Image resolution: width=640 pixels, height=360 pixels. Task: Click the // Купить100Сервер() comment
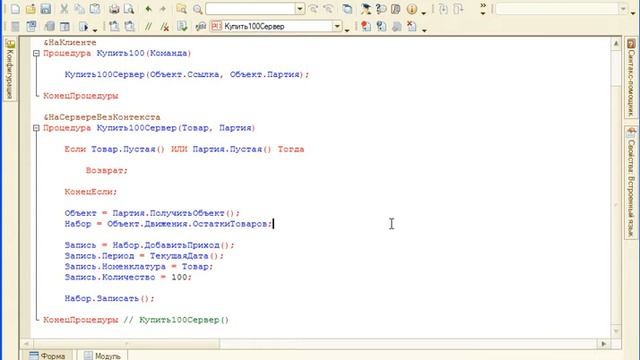(x=176, y=320)
